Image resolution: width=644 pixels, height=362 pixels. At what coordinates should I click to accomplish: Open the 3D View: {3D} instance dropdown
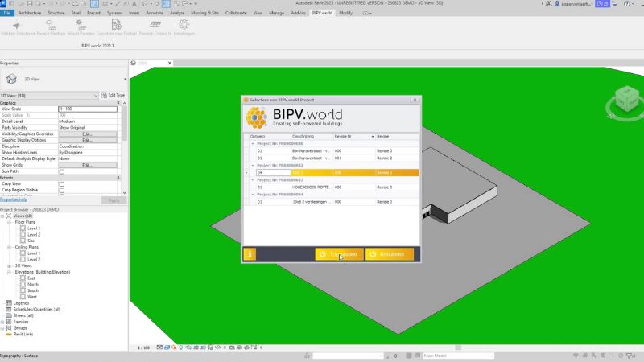click(x=49, y=95)
